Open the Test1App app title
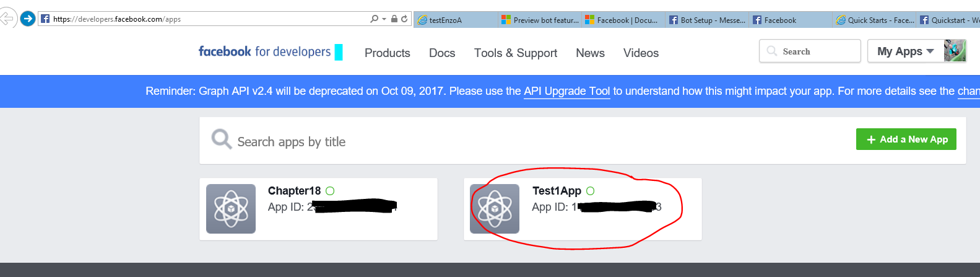 pyautogui.click(x=557, y=191)
